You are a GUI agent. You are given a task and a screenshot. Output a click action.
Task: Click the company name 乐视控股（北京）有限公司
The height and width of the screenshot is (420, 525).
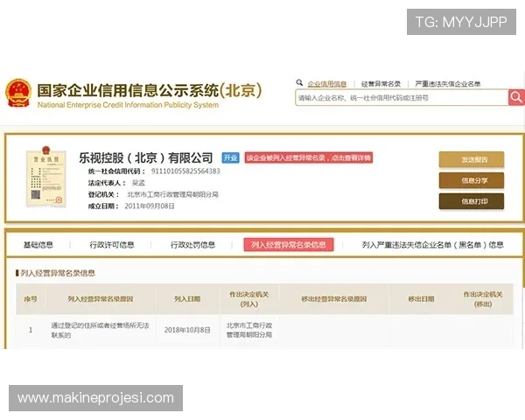(x=146, y=157)
